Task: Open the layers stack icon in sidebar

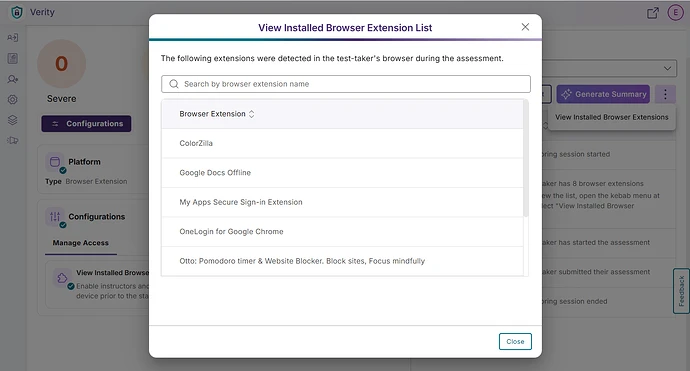Action: [12, 120]
